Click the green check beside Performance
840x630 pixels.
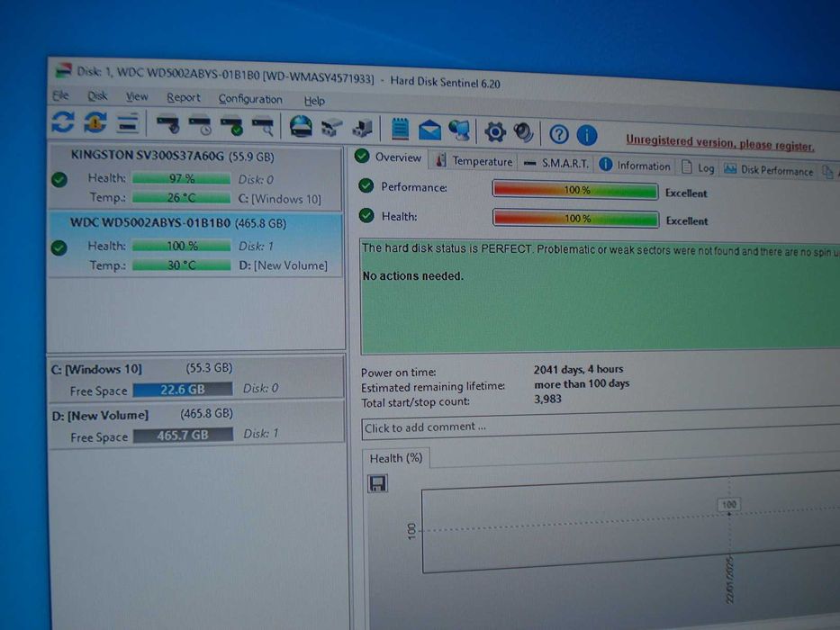point(366,185)
